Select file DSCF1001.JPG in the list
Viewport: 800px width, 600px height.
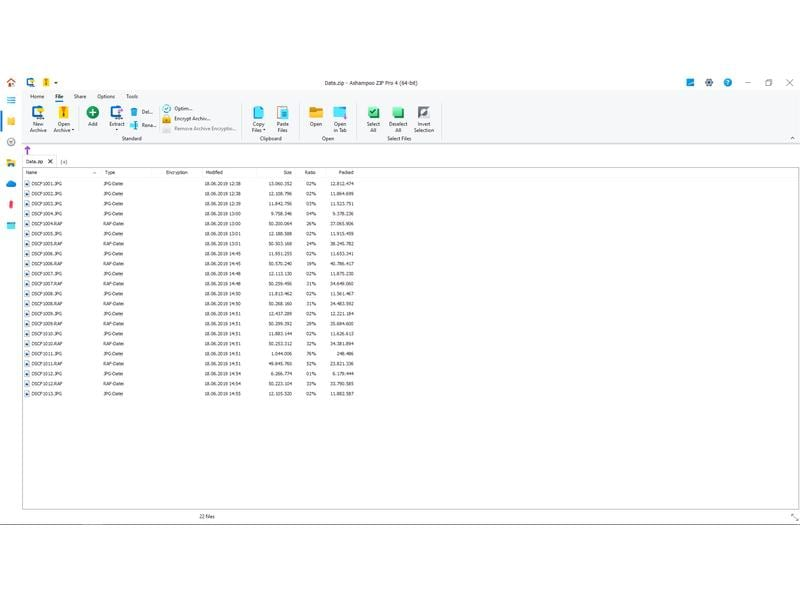[46, 184]
